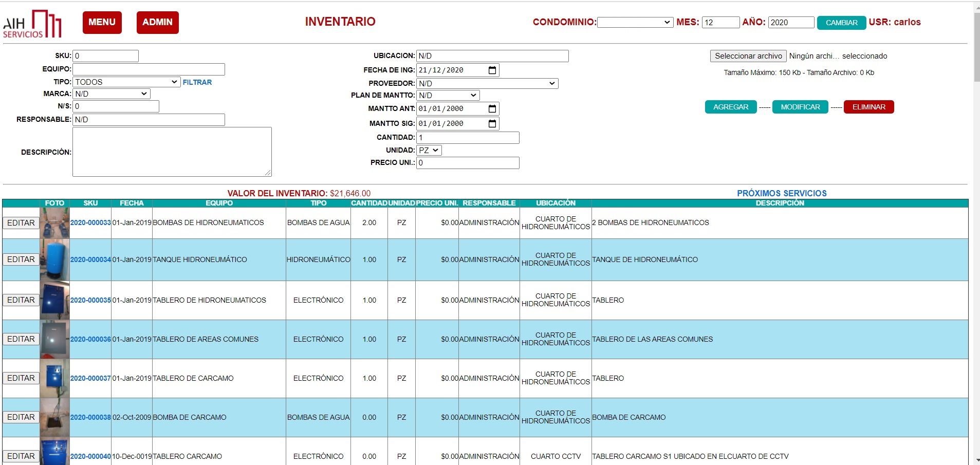Open the MENU button
Image resolution: width=980 pixels, height=465 pixels.
[x=102, y=22]
